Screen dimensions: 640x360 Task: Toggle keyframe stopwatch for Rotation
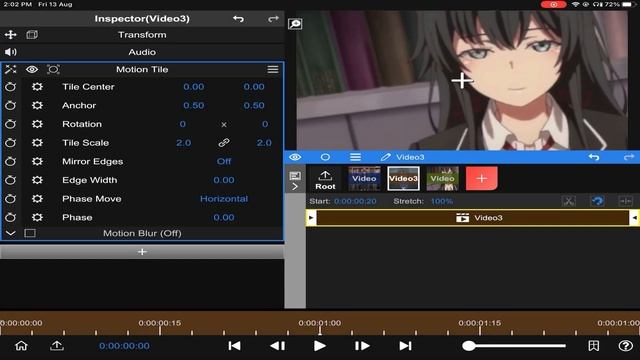pos(11,124)
